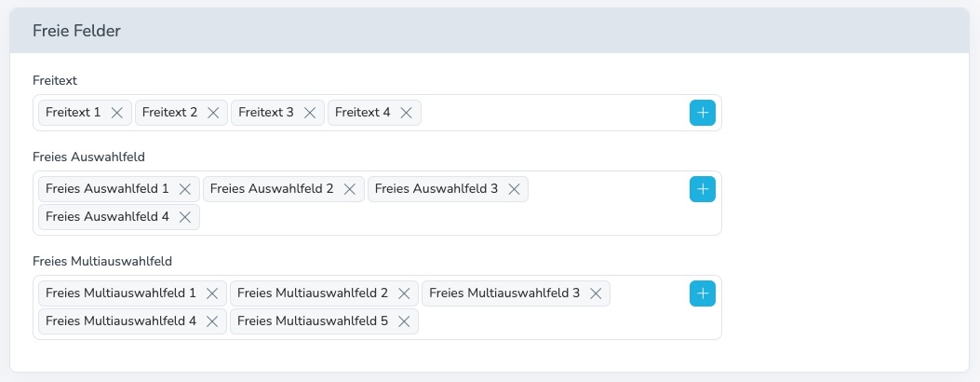Add a new Freies Auswahlfeld entry
Viewport: 980px width, 382px height.
point(703,189)
